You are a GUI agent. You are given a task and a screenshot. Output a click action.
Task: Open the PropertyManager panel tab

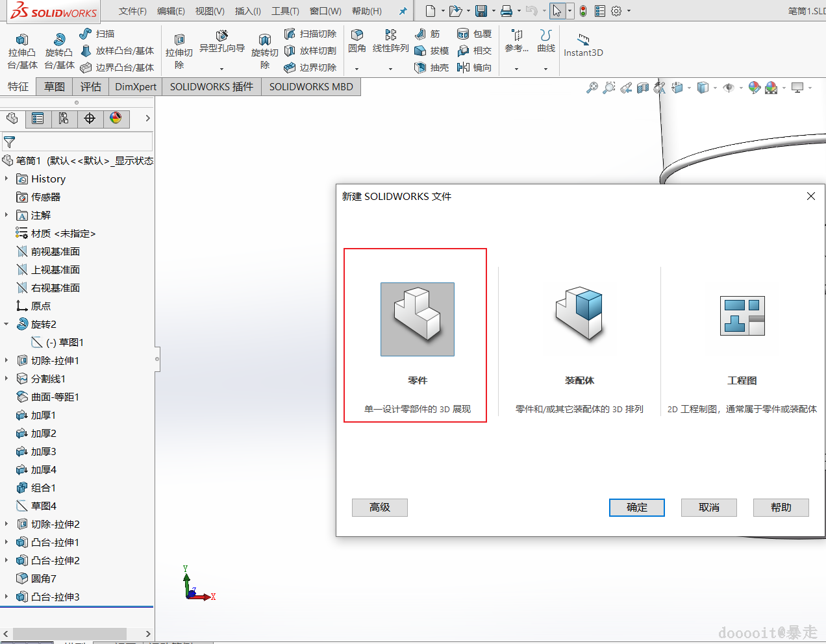click(38, 118)
